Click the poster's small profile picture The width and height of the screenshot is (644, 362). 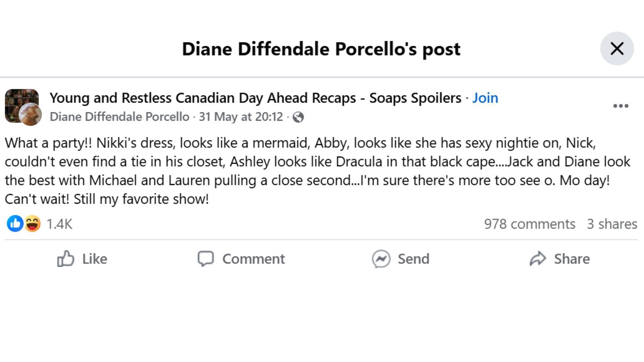[x=31, y=115]
